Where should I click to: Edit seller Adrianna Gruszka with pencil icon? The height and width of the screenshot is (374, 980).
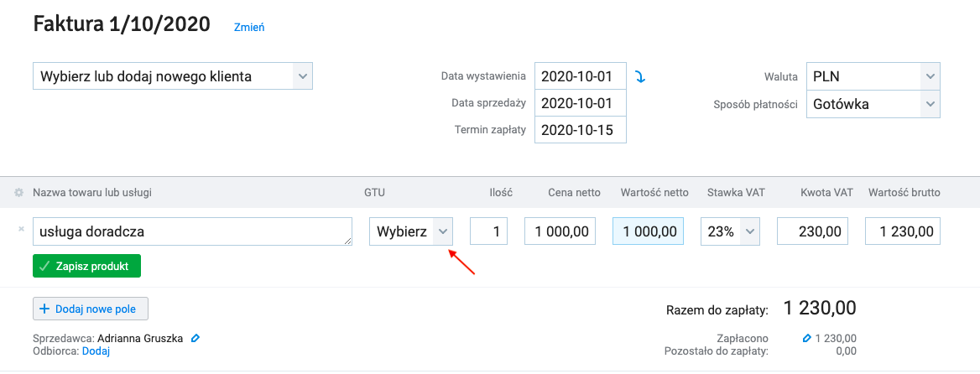pos(195,339)
